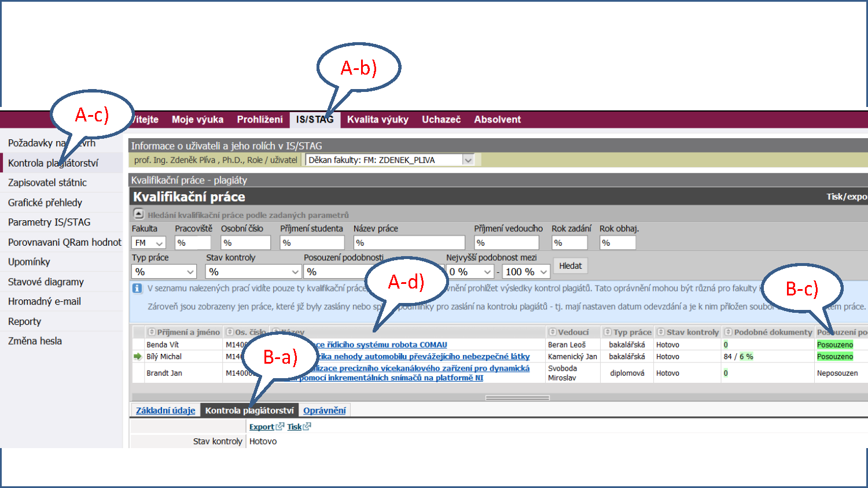The image size is (868, 488).
Task: Click the Export link
Action: tap(262, 427)
